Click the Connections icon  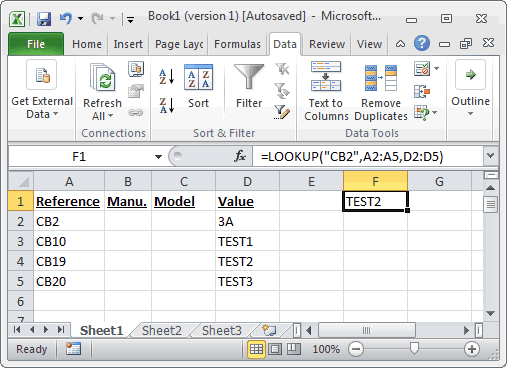tap(136, 69)
